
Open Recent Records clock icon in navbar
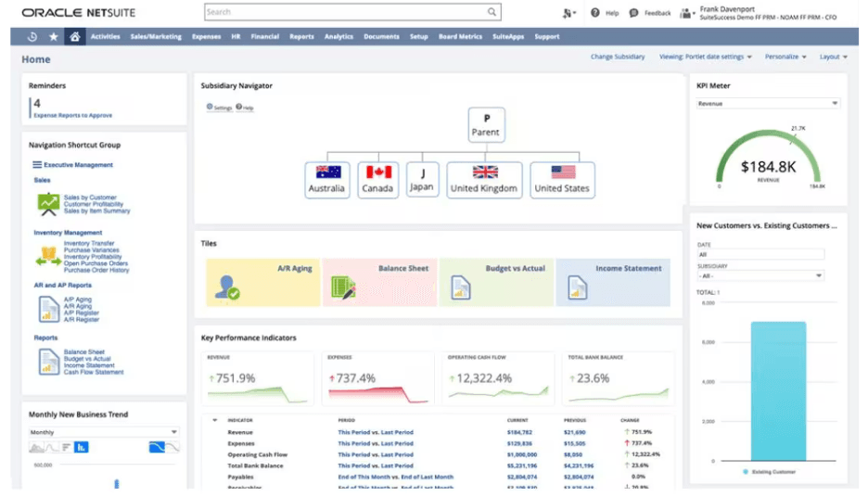(32, 37)
